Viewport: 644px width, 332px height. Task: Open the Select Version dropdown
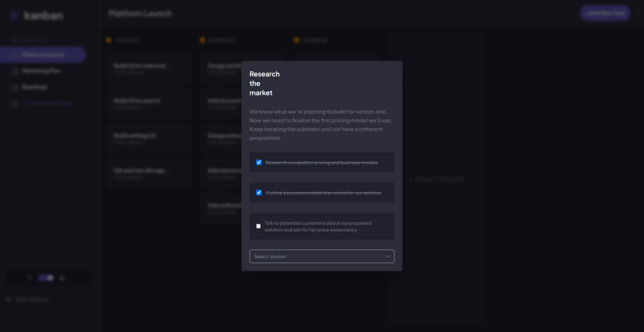(x=321, y=256)
